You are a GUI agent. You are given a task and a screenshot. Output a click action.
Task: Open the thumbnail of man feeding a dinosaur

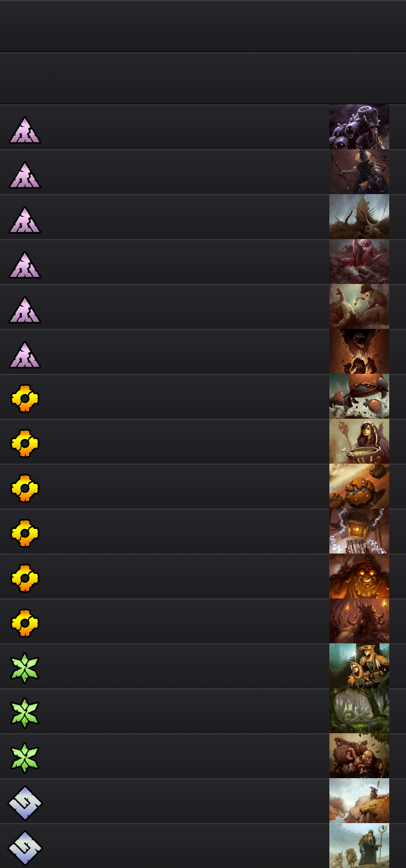359,307
